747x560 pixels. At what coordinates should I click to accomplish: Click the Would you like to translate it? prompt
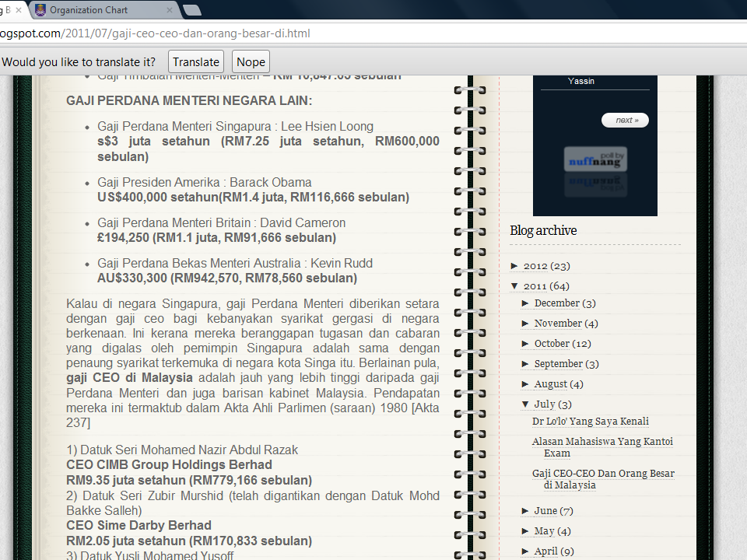pyautogui.click(x=79, y=62)
